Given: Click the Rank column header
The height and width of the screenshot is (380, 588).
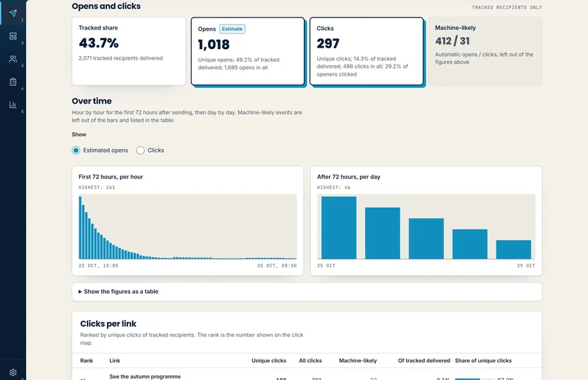Looking at the screenshot, I should [87, 360].
